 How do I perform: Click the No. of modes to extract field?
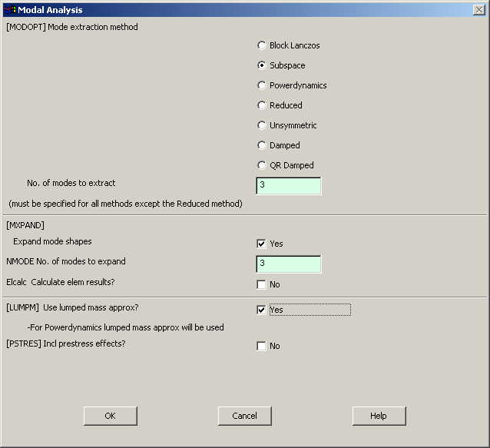(x=289, y=186)
